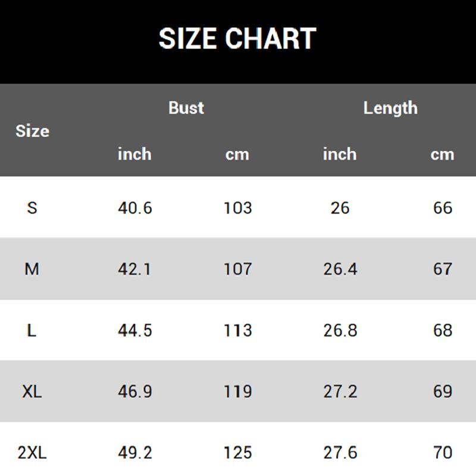The image size is (476, 476).
Task: Select the L size row label
Action: coord(32,330)
